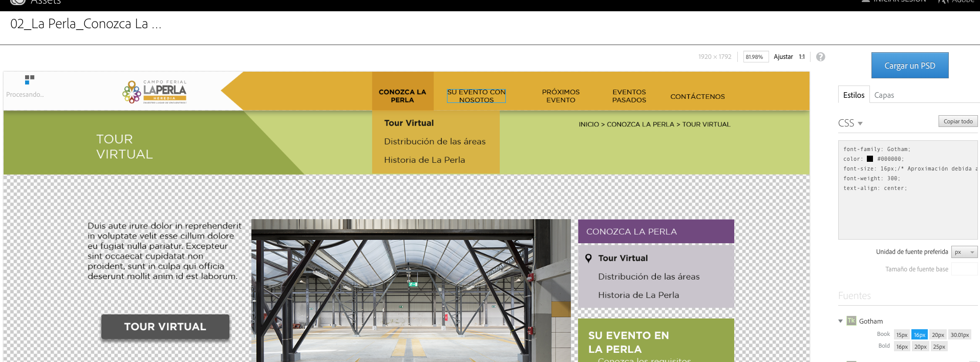980x362 pixels.
Task: Switch to the Capas tab
Action: (x=884, y=95)
